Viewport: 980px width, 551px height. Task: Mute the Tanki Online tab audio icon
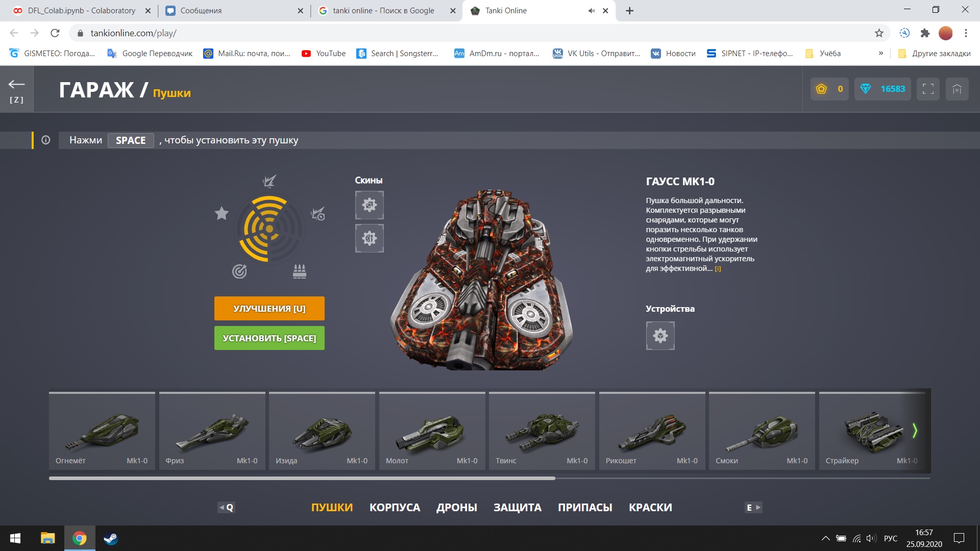(591, 11)
